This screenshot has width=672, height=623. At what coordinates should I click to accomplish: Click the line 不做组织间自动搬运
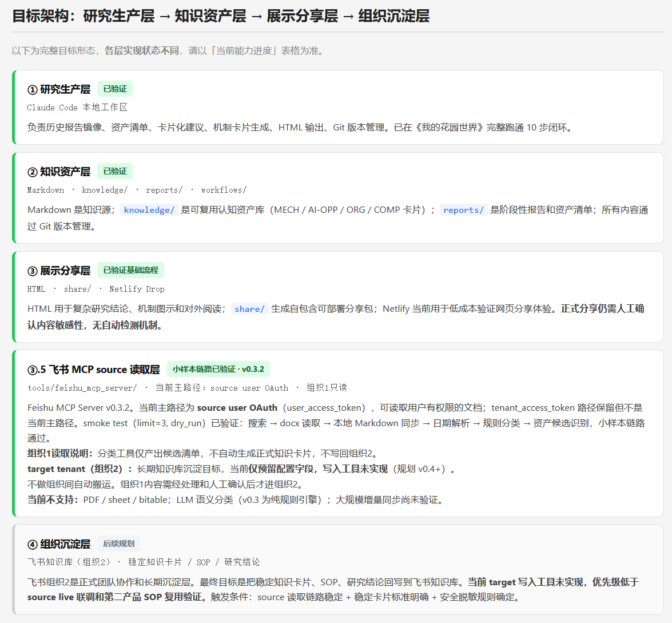click(x=167, y=484)
